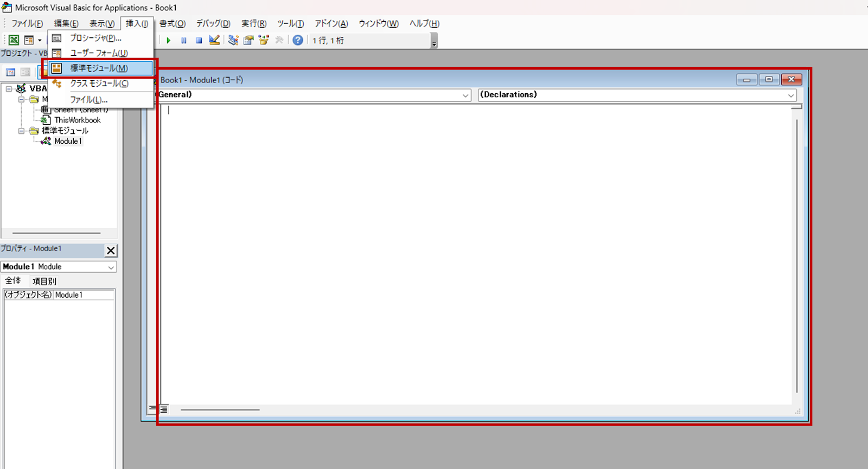This screenshot has height=469, width=868.
Task: Select 標準モジュール folder in project tree
Action: [x=65, y=131]
